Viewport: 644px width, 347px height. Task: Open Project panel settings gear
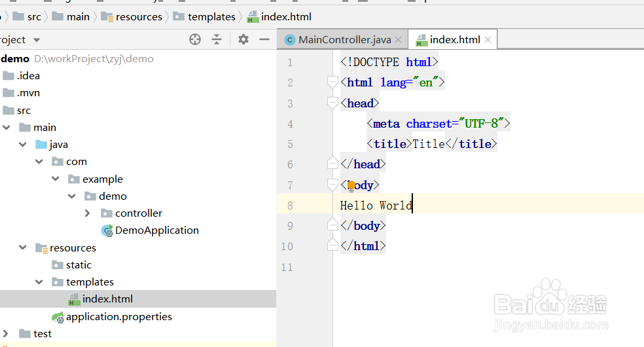(243, 40)
